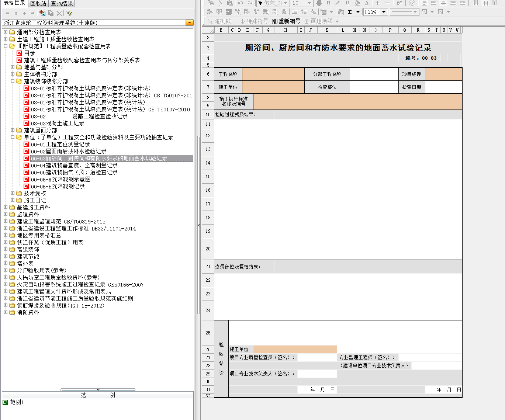Open the font name dropdown
Image resolution: width=505 pixels, height=420 pixels.
[286, 3]
